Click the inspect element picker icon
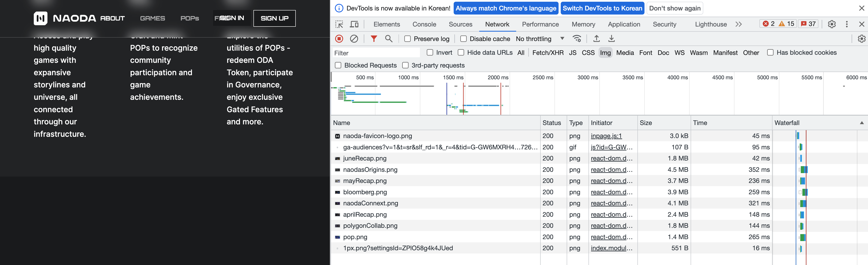 click(x=339, y=24)
